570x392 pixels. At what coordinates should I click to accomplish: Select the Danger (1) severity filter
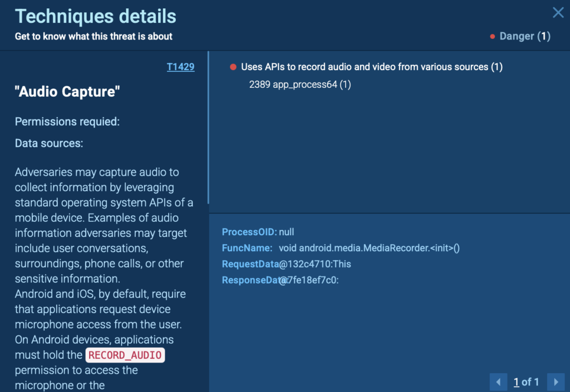click(524, 37)
